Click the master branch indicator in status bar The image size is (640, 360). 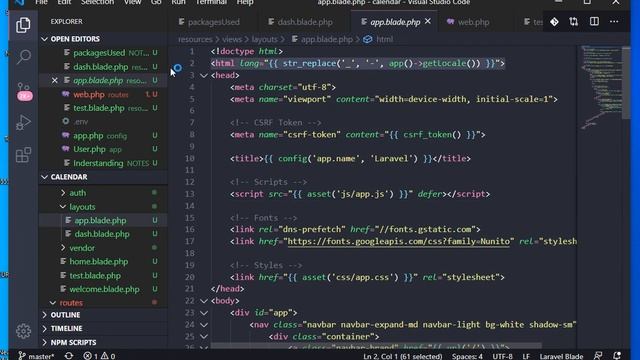click(x=36, y=356)
